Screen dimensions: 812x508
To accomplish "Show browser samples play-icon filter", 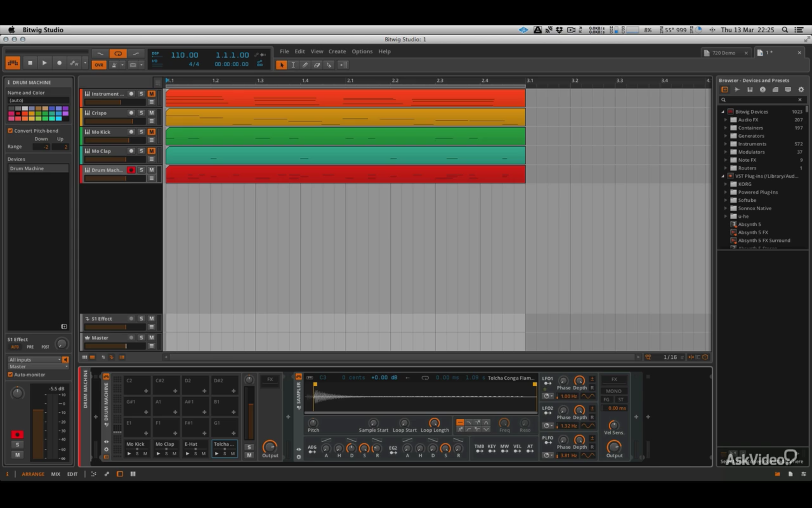I will pyautogui.click(x=737, y=89).
